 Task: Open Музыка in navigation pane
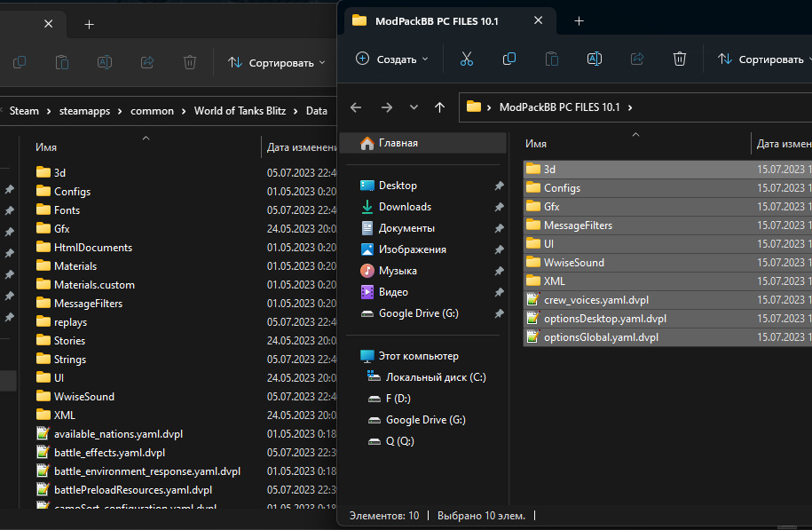coord(398,271)
